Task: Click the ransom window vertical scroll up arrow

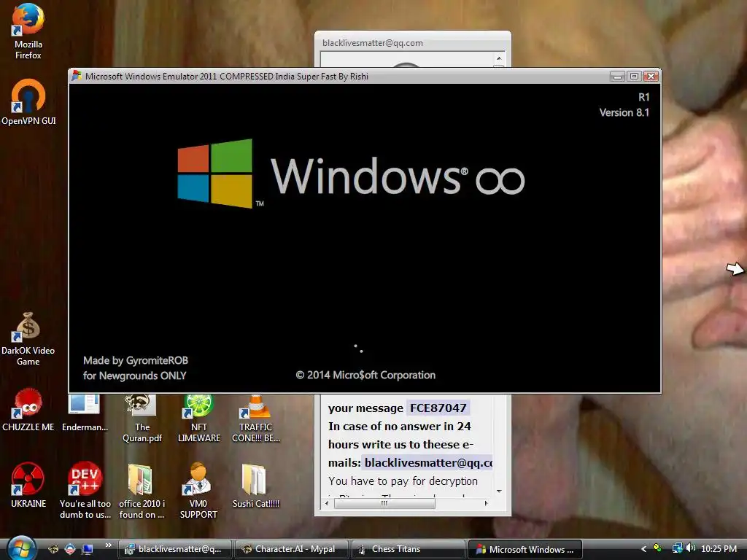Action: 499,58
